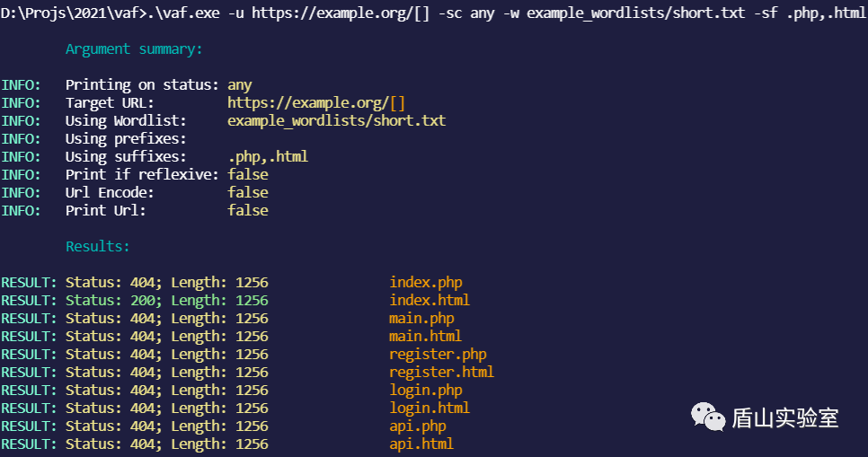Image resolution: width=868 pixels, height=457 pixels.
Task: Click the Results section heading
Action: (x=98, y=246)
